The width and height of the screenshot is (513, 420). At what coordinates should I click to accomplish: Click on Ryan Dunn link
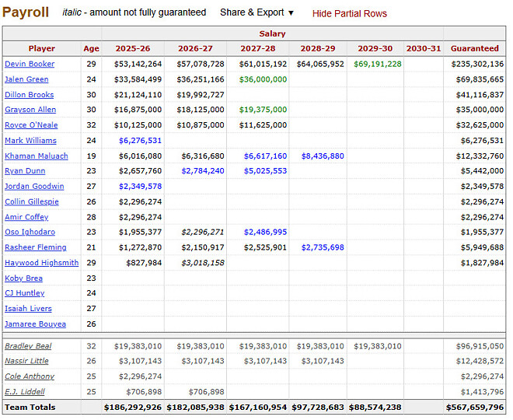(25, 171)
